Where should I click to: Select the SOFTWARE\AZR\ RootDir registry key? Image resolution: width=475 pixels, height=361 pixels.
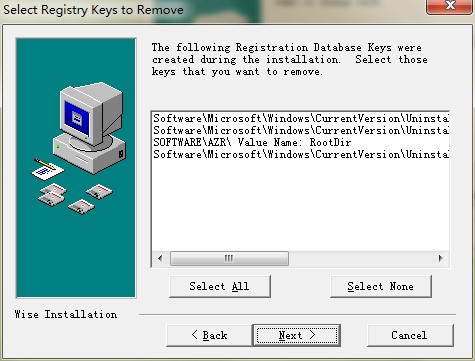[300, 143]
